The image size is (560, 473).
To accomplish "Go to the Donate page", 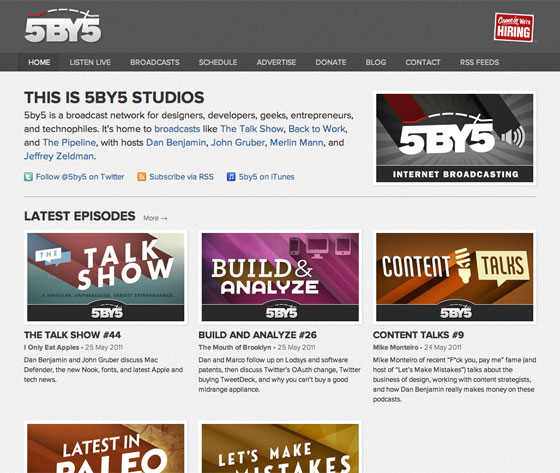I will click(331, 62).
